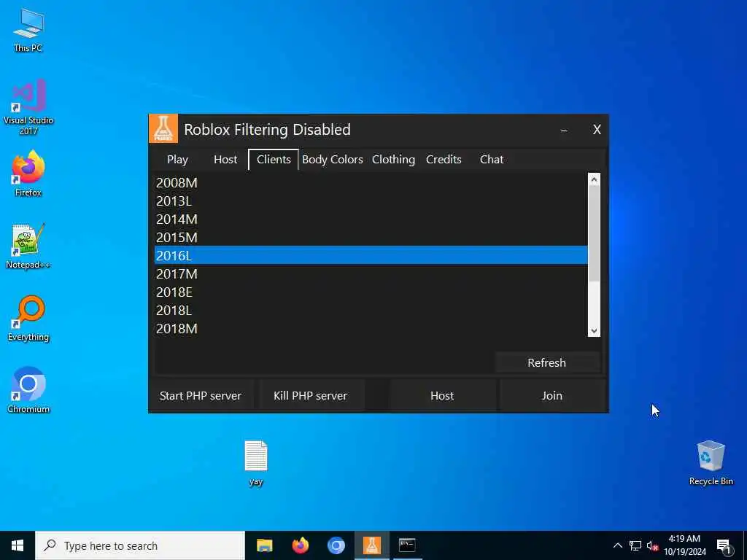
Task: Launch Chromium from the taskbar
Action: (336, 545)
